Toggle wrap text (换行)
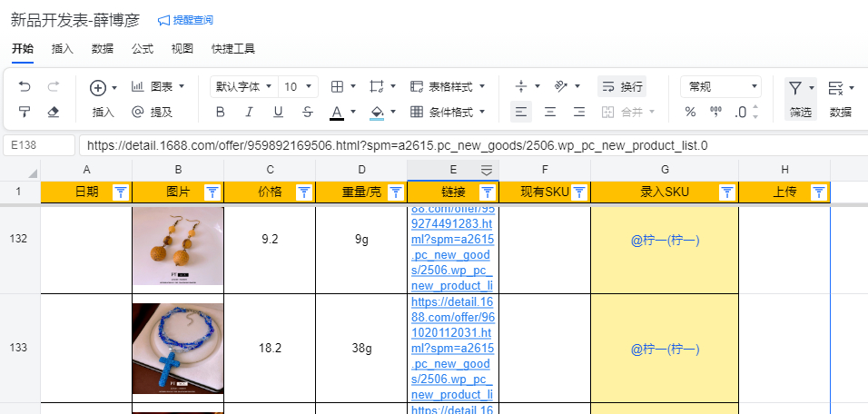This screenshot has height=414, width=868. (x=622, y=87)
